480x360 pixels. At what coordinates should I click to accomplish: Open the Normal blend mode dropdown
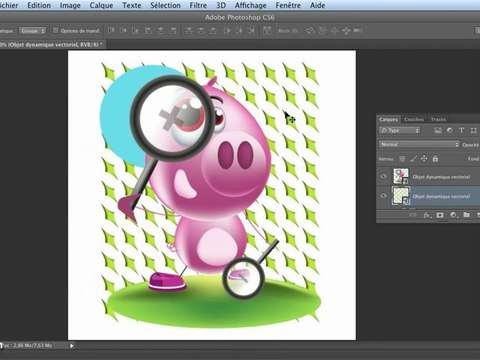(x=419, y=144)
